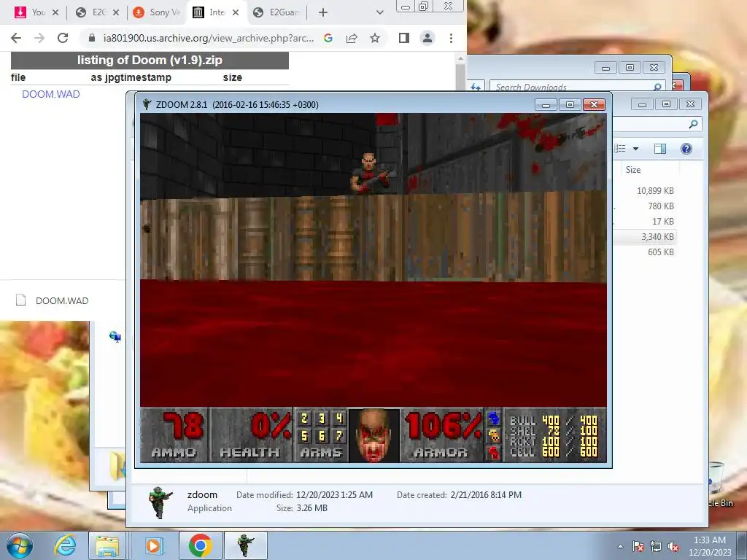Click Doomguy's face in the status bar
The height and width of the screenshot is (560, 747).
pyautogui.click(x=374, y=435)
